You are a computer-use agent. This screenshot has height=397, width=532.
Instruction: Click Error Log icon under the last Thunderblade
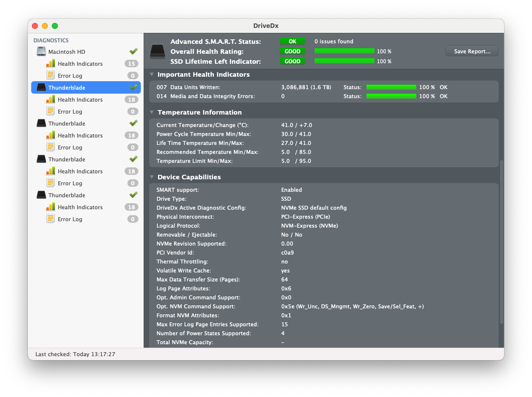tap(50, 219)
